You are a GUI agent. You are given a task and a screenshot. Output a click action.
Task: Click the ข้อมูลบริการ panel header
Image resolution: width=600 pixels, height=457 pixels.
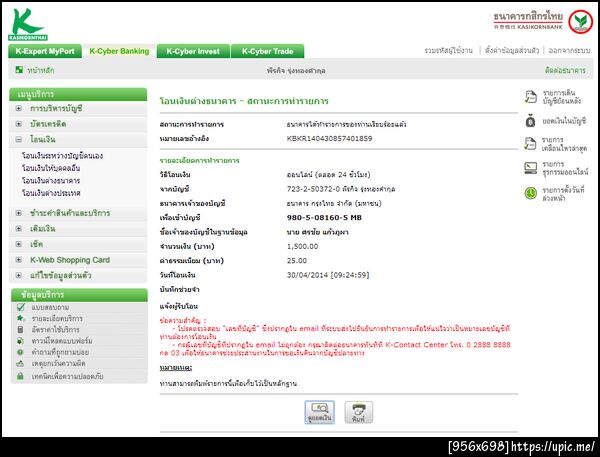[x=79, y=295]
